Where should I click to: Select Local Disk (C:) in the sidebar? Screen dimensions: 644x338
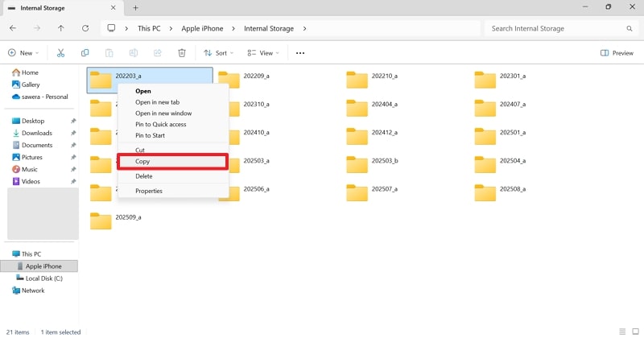[x=39, y=278]
